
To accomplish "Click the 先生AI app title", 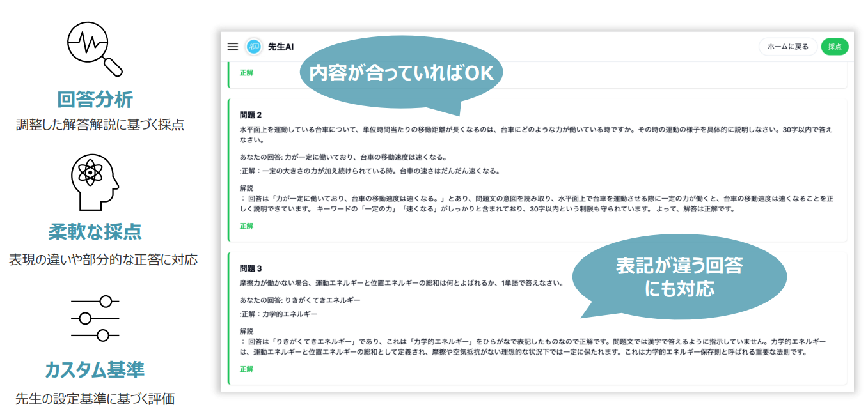I will coord(281,47).
